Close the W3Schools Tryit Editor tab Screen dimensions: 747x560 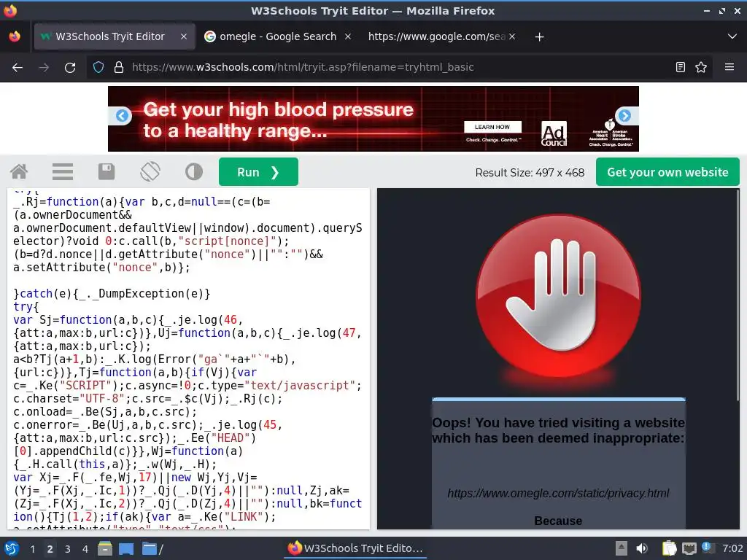tap(183, 36)
